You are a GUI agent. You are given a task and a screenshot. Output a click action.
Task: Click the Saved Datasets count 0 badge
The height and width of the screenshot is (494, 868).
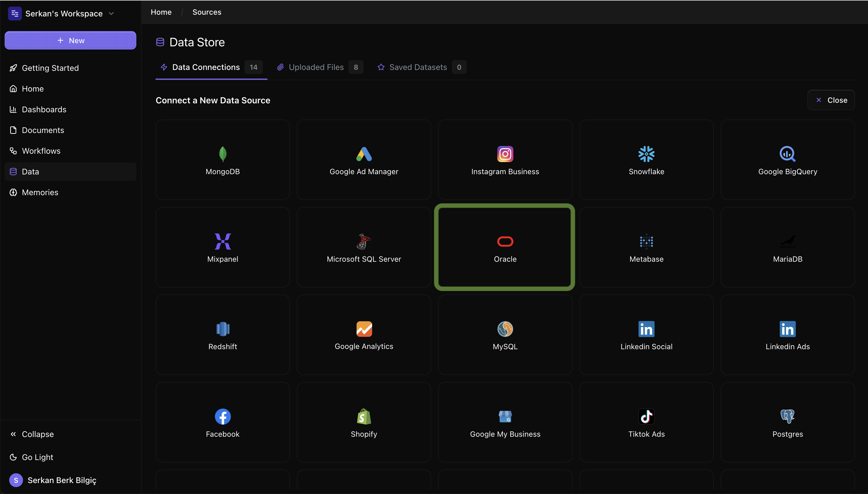tap(459, 67)
